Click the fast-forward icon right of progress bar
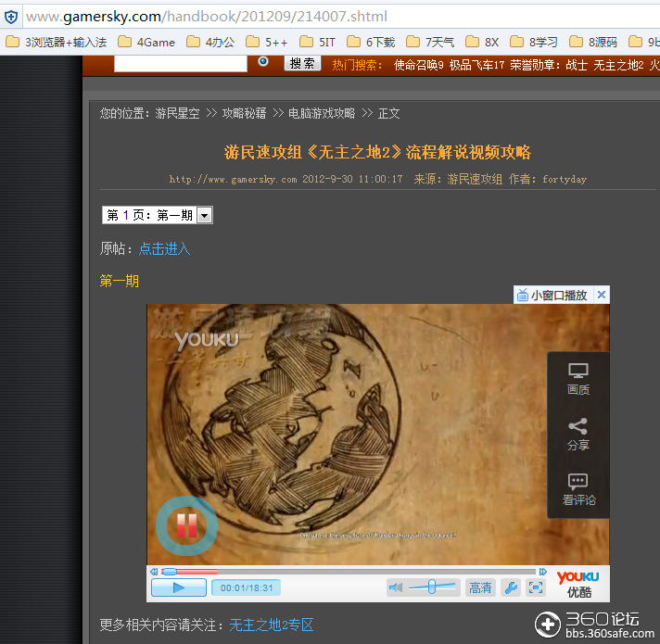 tap(543, 572)
